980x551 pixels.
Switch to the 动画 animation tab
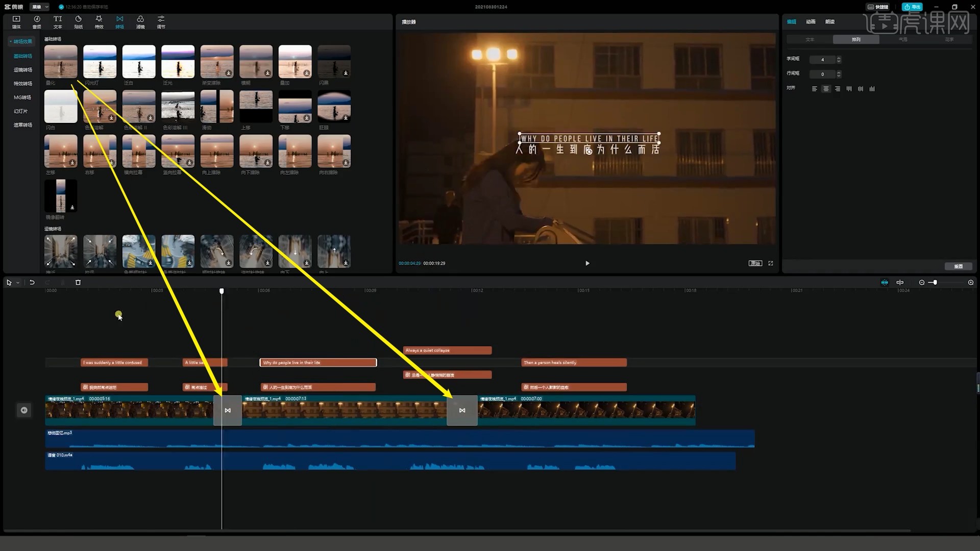(x=811, y=21)
